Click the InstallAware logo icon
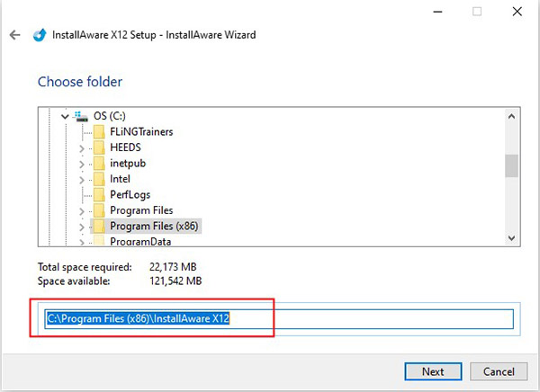The image size is (540, 392). (40, 36)
